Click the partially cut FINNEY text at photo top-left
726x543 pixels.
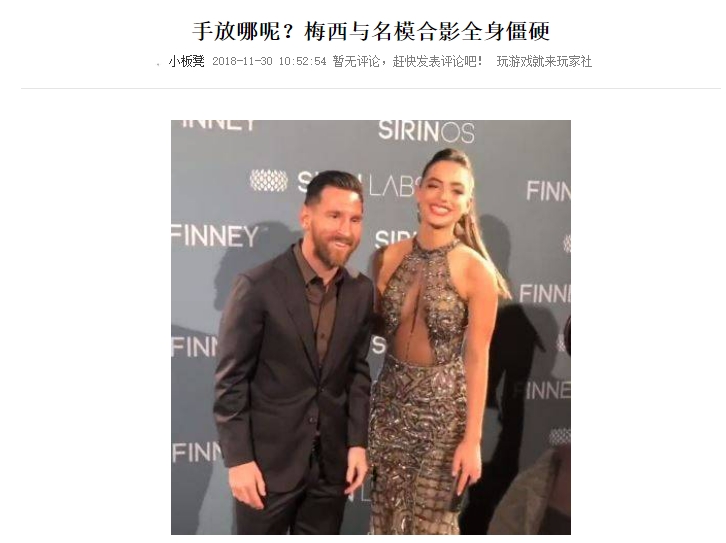[219, 125]
